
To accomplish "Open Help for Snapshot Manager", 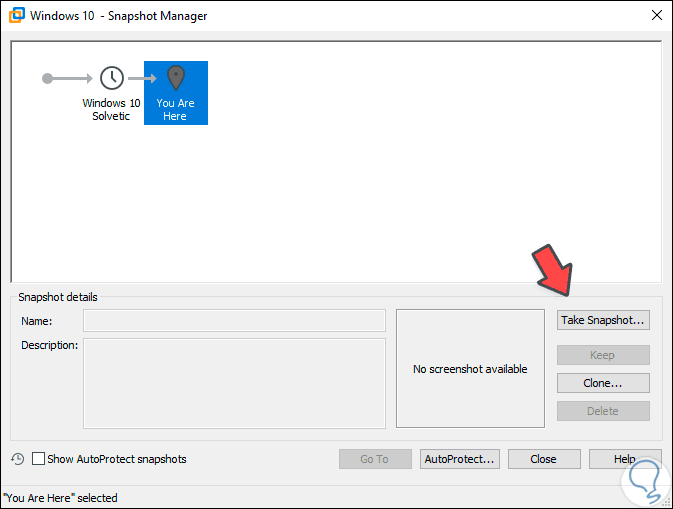I will pyautogui.click(x=625, y=459).
